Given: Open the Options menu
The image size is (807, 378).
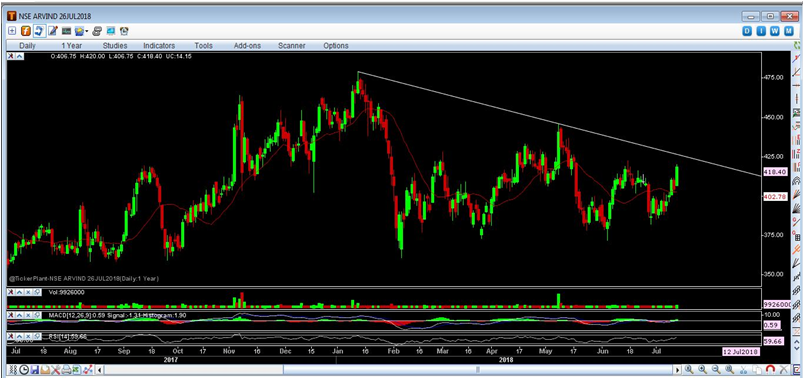Looking at the screenshot, I should [336, 46].
